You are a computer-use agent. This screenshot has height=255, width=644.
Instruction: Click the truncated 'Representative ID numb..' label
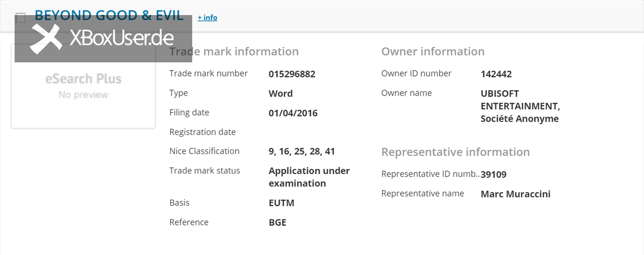430,174
